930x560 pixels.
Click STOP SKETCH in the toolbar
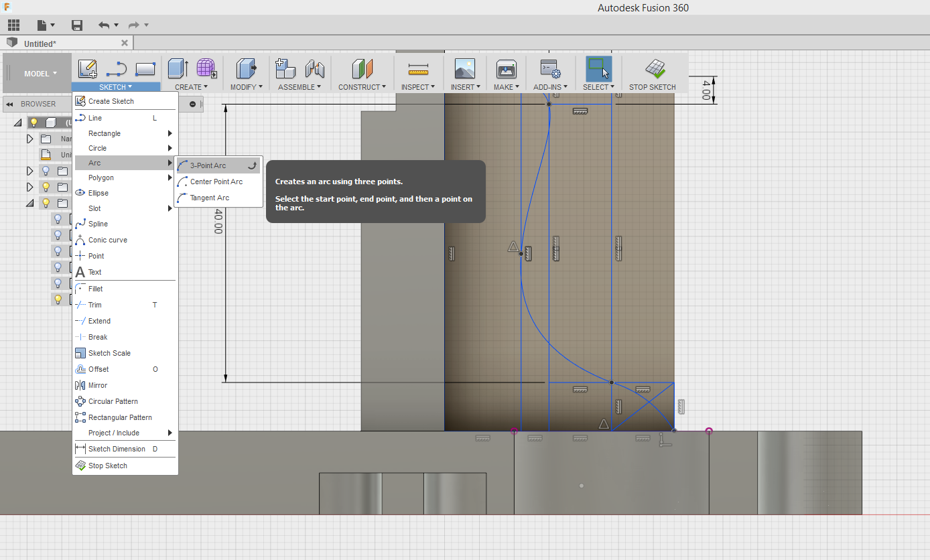(x=652, y=74)
